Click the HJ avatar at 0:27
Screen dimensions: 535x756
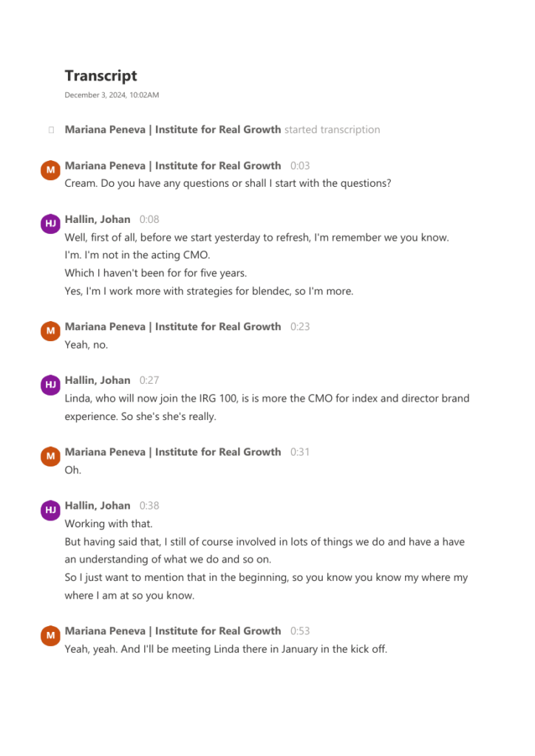pyautogui.click(x=51, y=385)
